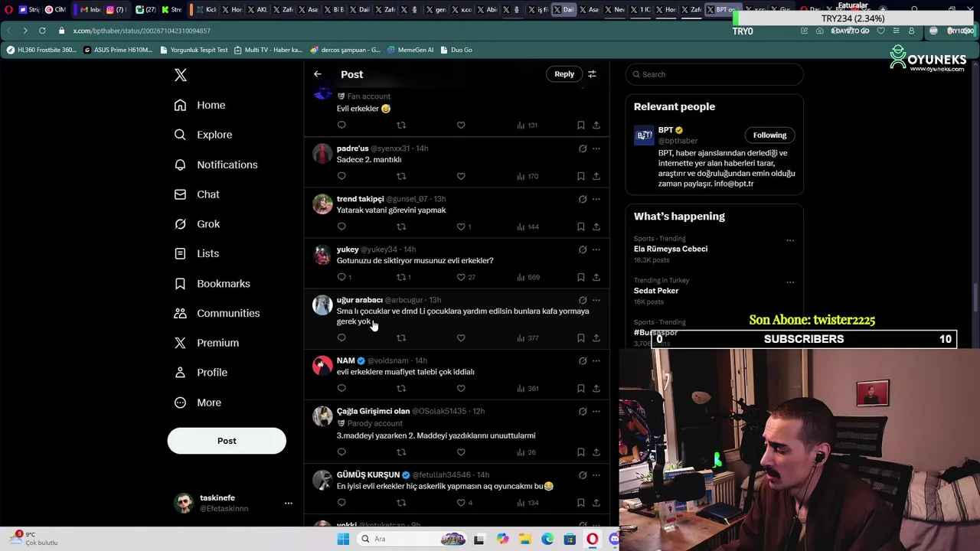Expand More options in the sidebar
This screenshot has width=980, height=551.
pyautogui.click(x=198, y=403)
